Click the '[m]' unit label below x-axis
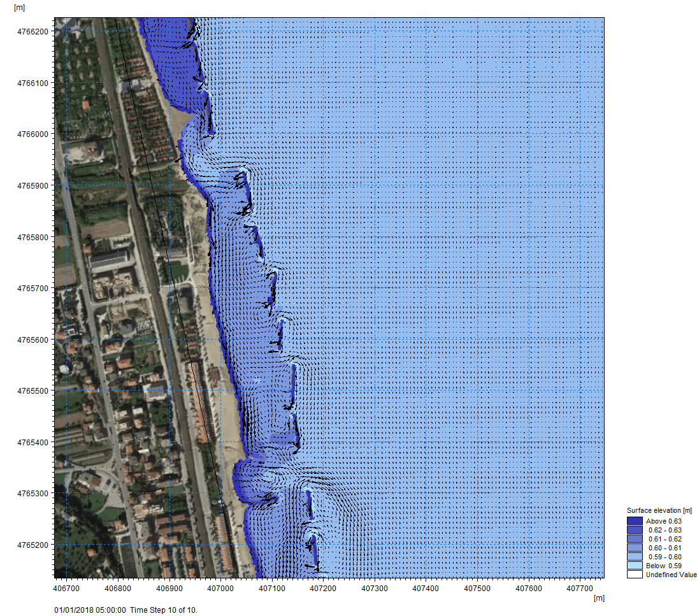The height and width of the screenshot is (616, 697). pos(600,598)
